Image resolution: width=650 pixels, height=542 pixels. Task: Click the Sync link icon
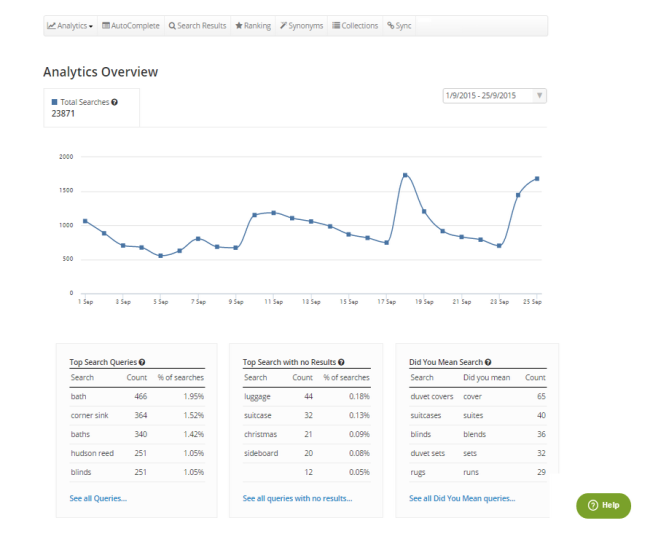[x=390, y=26]
